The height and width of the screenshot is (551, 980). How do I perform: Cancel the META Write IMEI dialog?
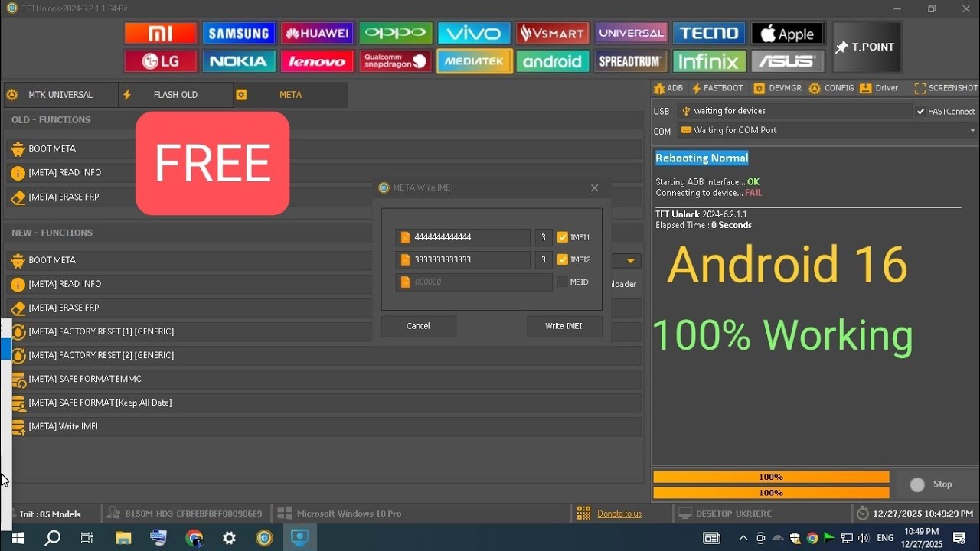coord(418,326)
